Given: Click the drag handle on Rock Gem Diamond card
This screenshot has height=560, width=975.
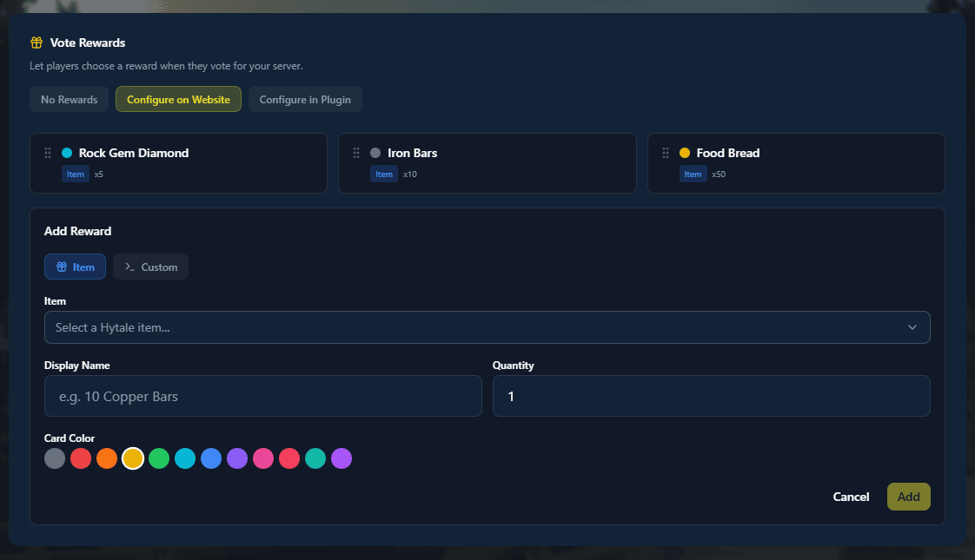Looking at the screenshot, I should (48, 153).
